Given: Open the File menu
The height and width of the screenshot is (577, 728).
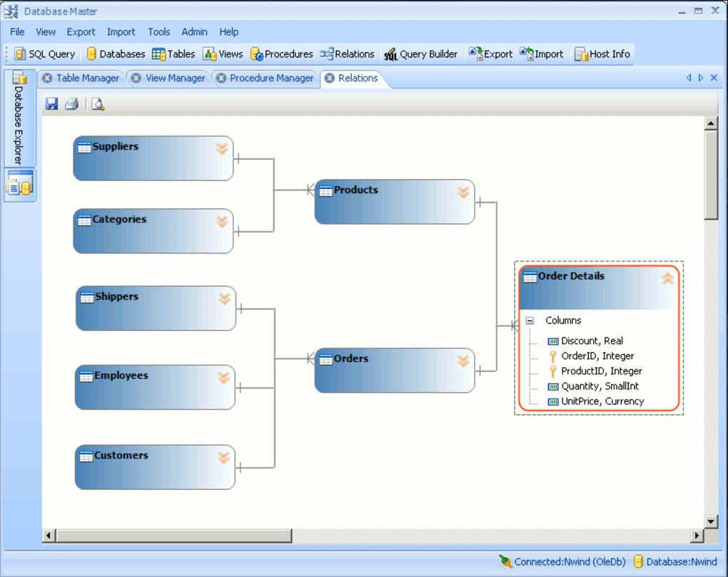Looking at the screenshot, I should pos(17,32).
